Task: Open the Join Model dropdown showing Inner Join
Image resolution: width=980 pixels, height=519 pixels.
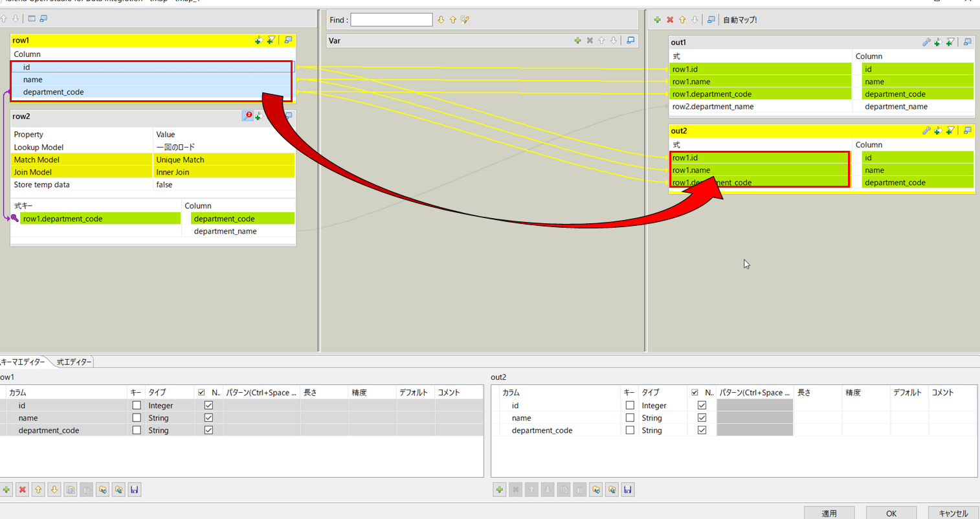Action: (x=223, y=171)
